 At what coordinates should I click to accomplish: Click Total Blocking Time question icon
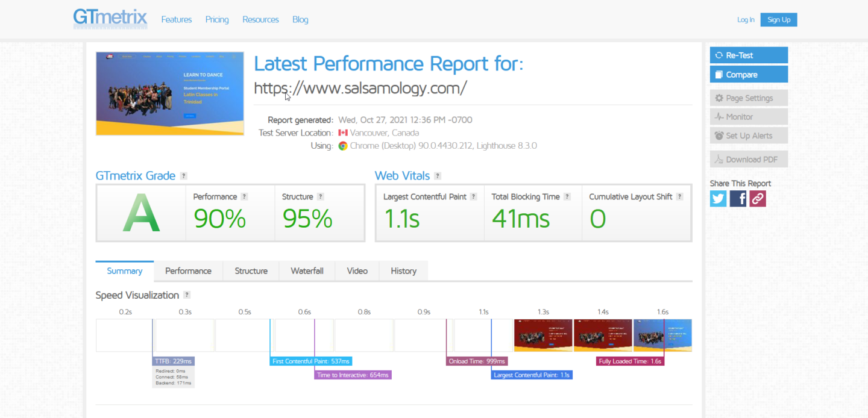(567, 197)
